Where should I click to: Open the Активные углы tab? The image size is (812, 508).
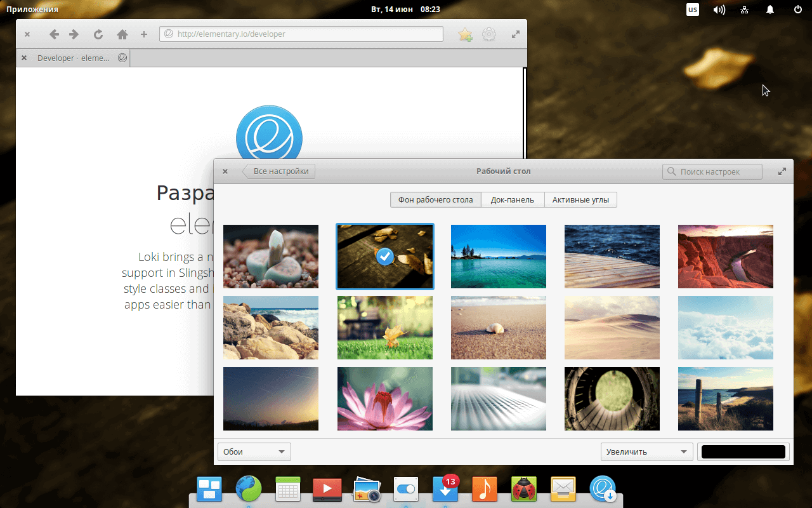tap(580, 199)
